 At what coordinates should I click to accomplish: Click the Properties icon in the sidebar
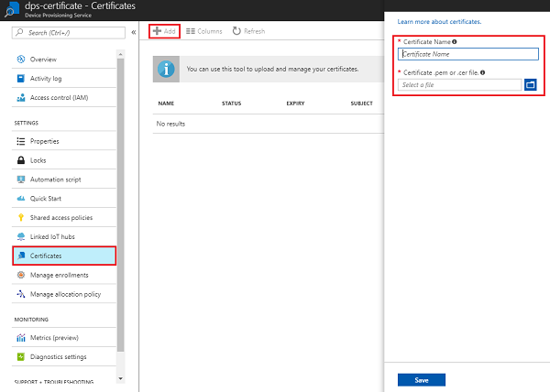20,141
